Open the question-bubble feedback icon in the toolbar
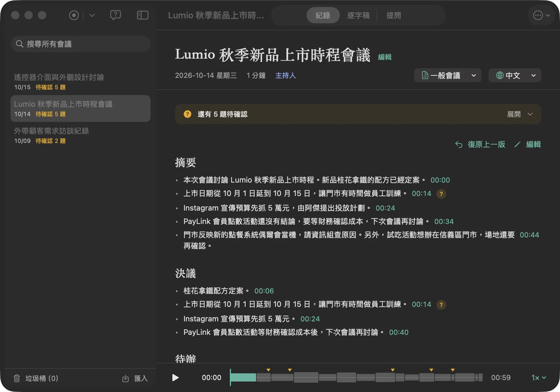Screen dimensions: 560x392 point(116,15)
